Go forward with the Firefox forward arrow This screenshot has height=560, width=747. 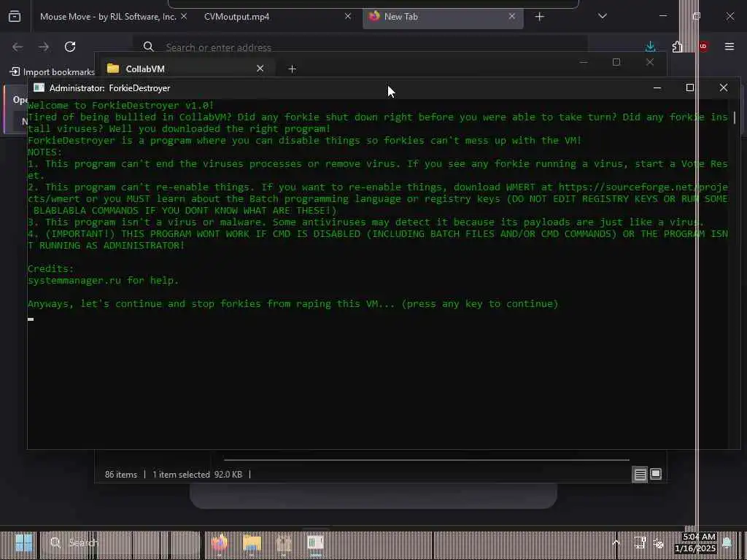(x=43, y=47)
